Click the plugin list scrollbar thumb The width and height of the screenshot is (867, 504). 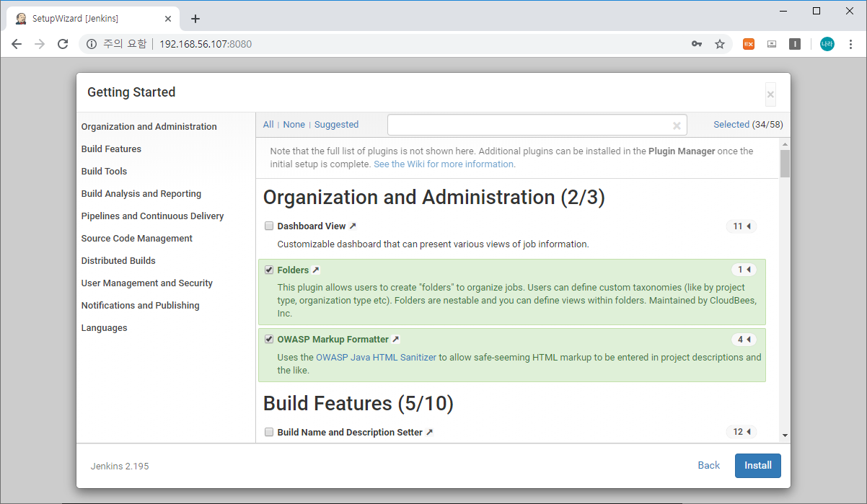[x=785, y=163]
